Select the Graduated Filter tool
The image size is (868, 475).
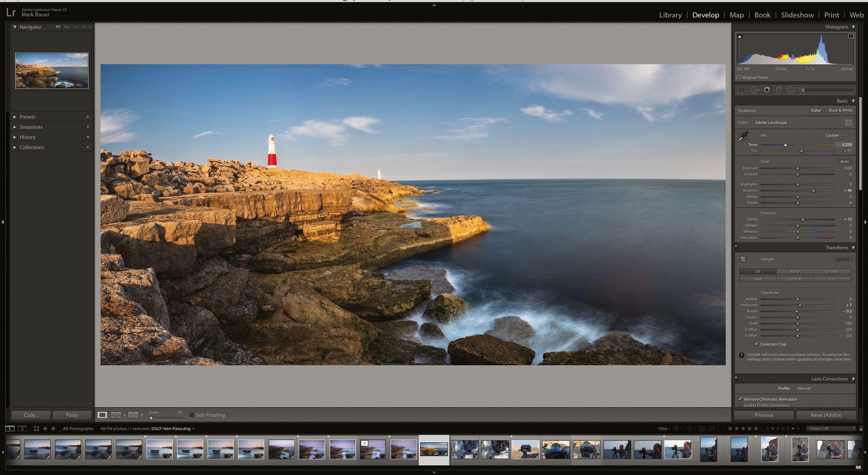pos(779,90)
